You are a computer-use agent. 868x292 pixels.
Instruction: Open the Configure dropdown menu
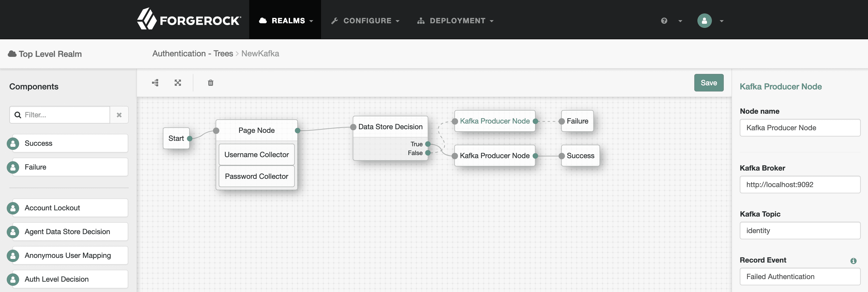[x=366, y=21]
